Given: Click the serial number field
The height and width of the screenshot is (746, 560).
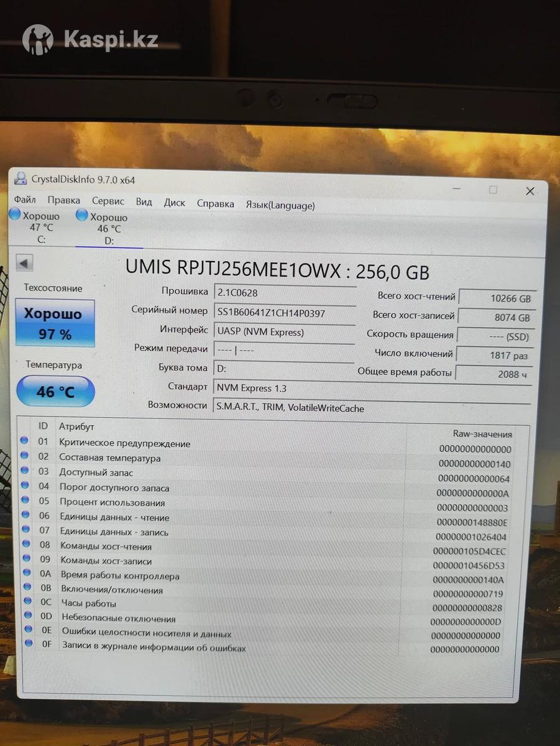Looking at the screenshot, I should (285, 313).
